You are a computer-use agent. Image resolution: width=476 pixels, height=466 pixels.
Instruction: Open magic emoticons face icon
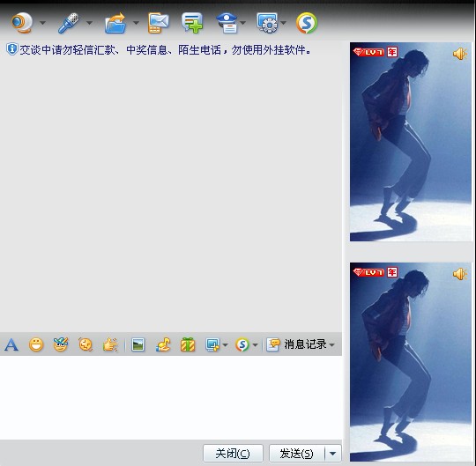click(x=61, y=344)
